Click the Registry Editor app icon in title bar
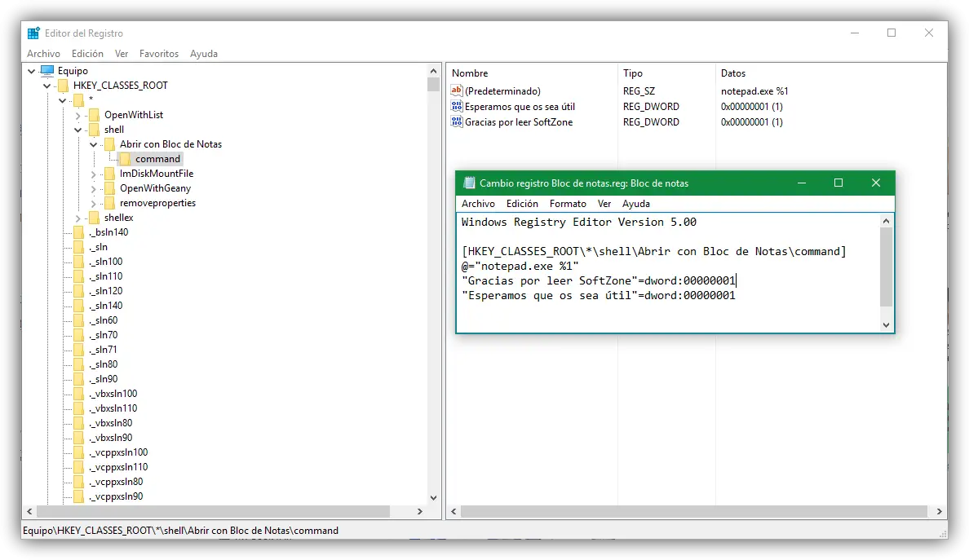969x560 pixels. 33,33
